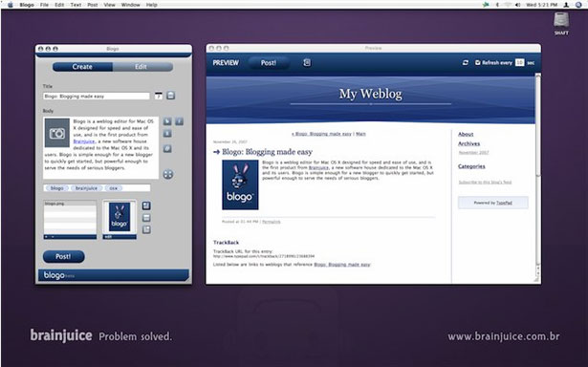Select the blogo.png file in the attachments list
Viewport: 588px width, 367px height.
coord(70,204)
